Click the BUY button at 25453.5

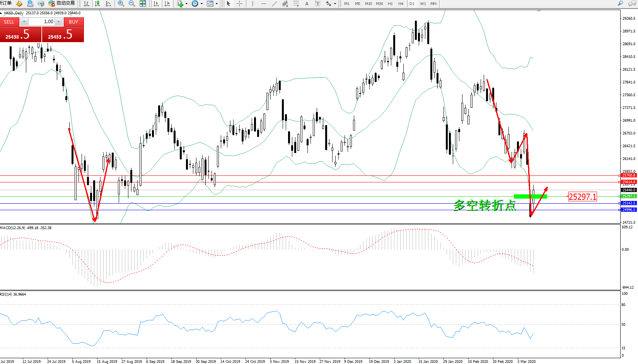pyautogui.click(x=63, y=34)
